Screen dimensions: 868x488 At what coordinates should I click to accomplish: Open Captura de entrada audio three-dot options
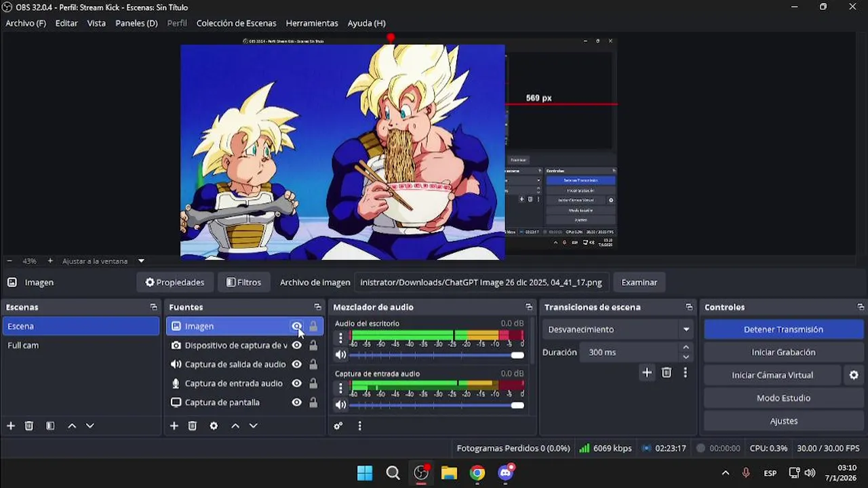[340, 388]
